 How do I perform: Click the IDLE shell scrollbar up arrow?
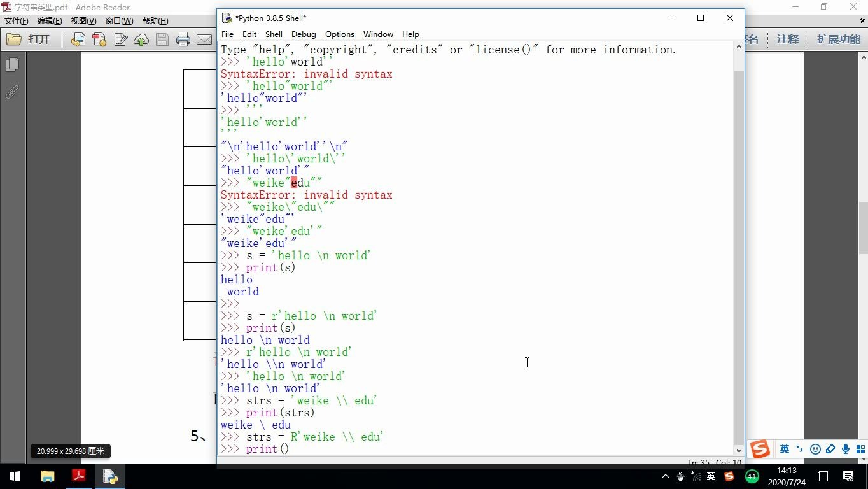coord(739,47)
